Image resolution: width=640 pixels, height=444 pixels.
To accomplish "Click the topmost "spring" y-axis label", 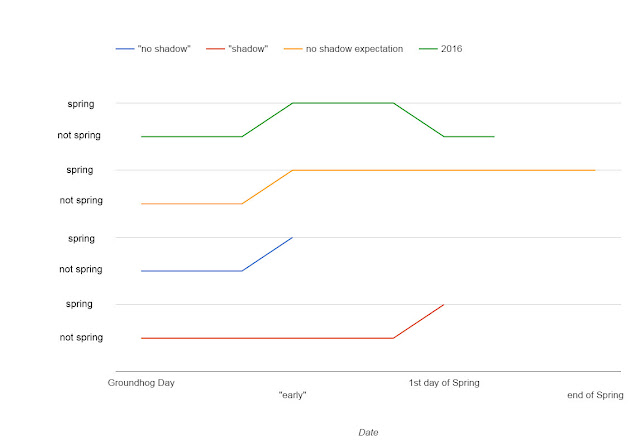I will [x=81, y=102].
